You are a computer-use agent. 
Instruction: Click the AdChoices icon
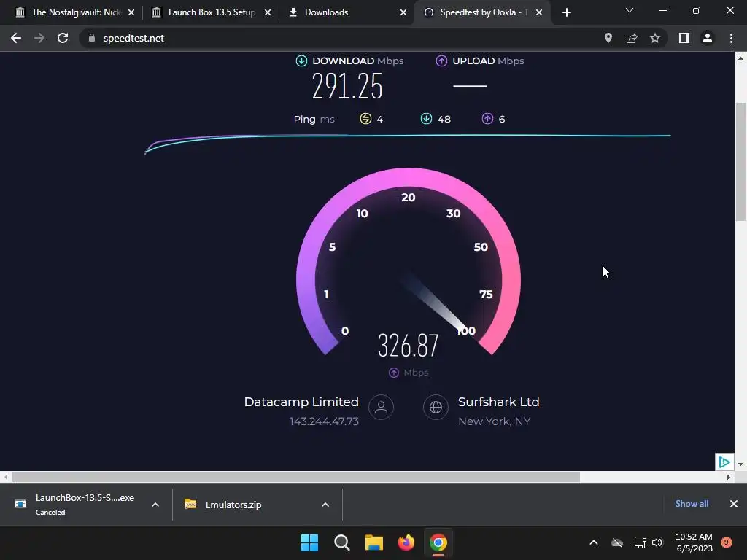click(x=724, y=462)
